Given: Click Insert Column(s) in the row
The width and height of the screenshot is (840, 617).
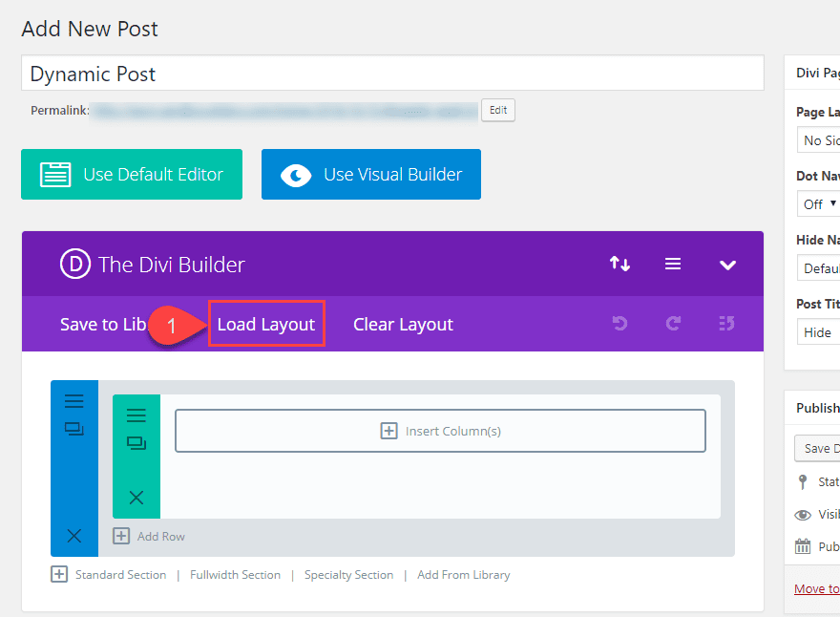Looking at the screenshot, I should (x=440, y=430).
